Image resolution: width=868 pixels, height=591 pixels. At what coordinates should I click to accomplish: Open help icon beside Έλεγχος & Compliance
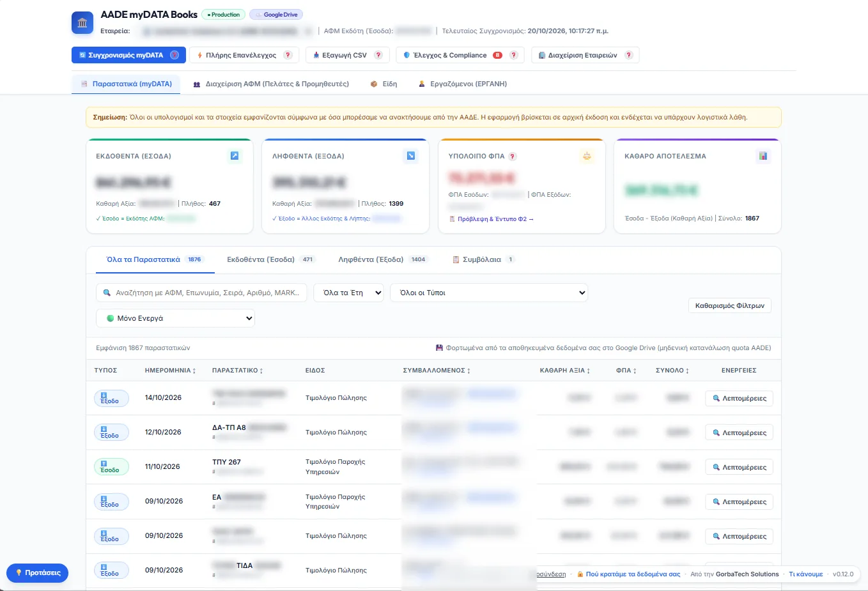coord(513,55)
